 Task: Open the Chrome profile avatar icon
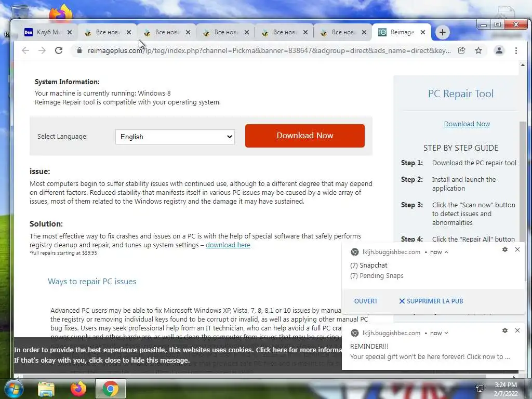tap(499, 50)
